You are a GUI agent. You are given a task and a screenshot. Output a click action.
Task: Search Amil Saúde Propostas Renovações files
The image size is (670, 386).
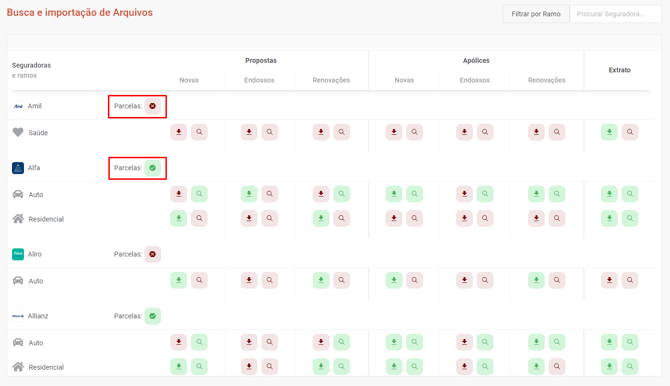(x=341, y=132)
